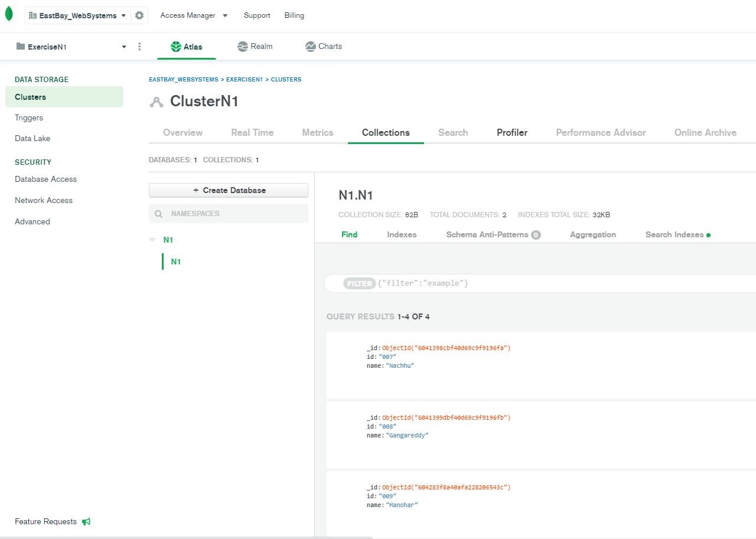Open Network Access in sidebar
This screenshot has height=539, width=756.
tap(44, 201)
